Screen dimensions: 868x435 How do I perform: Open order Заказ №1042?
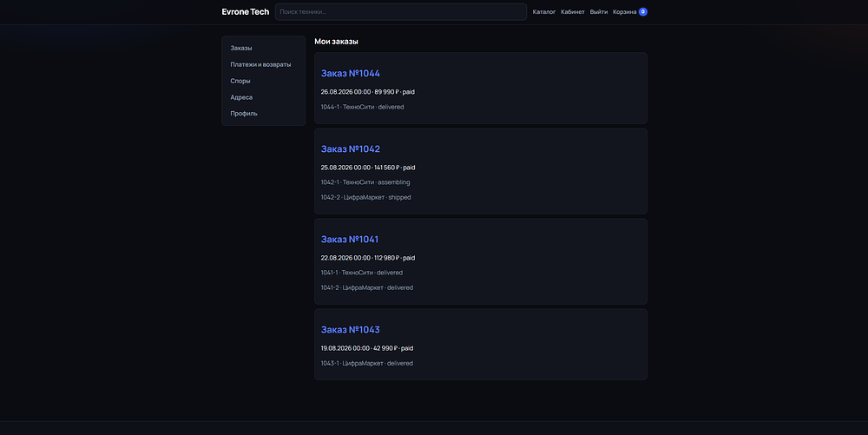351,148
